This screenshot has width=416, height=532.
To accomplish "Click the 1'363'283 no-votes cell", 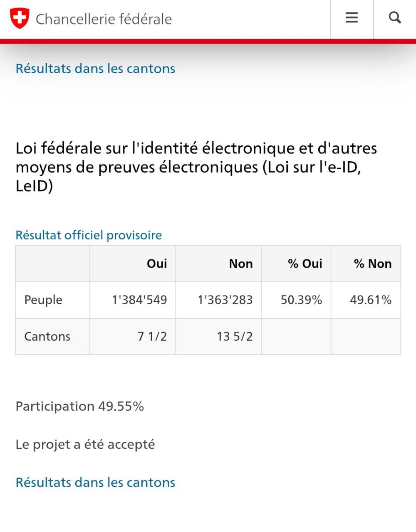I will pos(225,300).
